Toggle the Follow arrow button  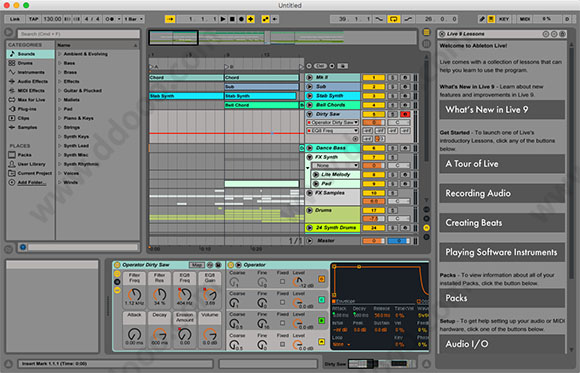pos(170,19)
